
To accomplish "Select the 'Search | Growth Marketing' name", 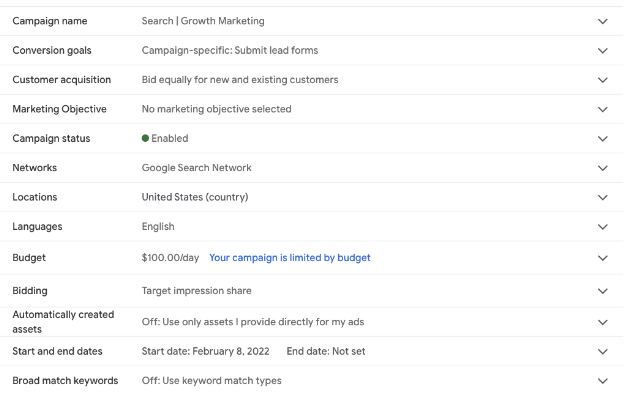I will 203,21.
